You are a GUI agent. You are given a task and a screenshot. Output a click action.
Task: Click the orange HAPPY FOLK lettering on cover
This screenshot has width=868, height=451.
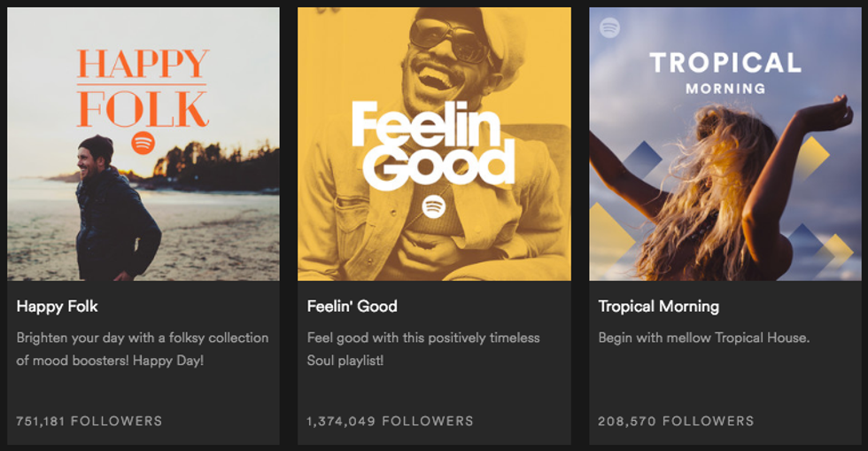point(143,89)
